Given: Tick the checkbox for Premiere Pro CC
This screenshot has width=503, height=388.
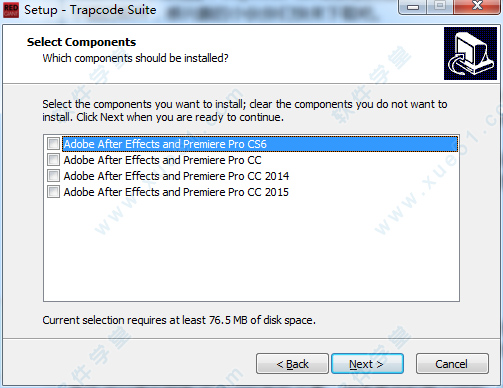Looking at the screenshot, I should pyautogui.click(x=53, y=160).
